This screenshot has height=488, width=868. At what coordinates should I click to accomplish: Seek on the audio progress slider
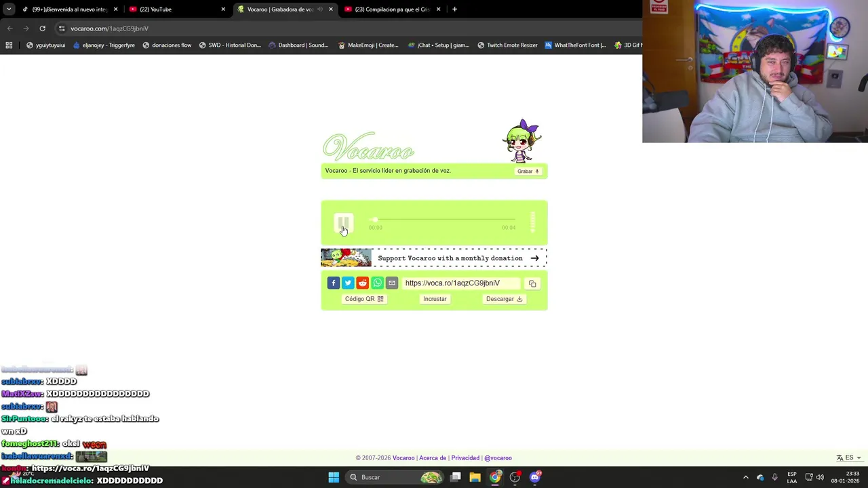(443, 220)
